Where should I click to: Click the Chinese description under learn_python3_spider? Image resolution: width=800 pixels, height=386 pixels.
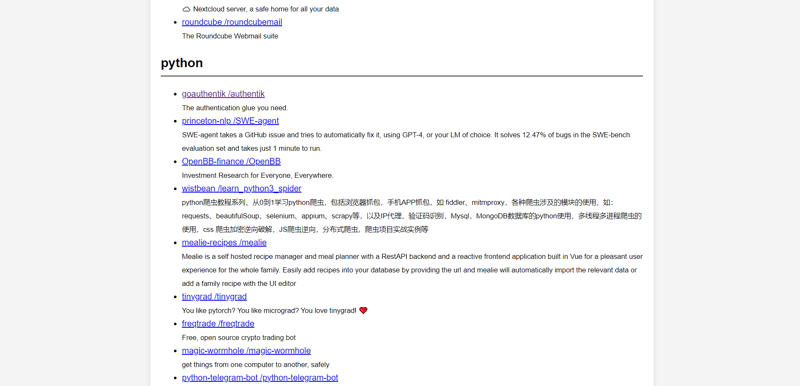coord(412,216)
